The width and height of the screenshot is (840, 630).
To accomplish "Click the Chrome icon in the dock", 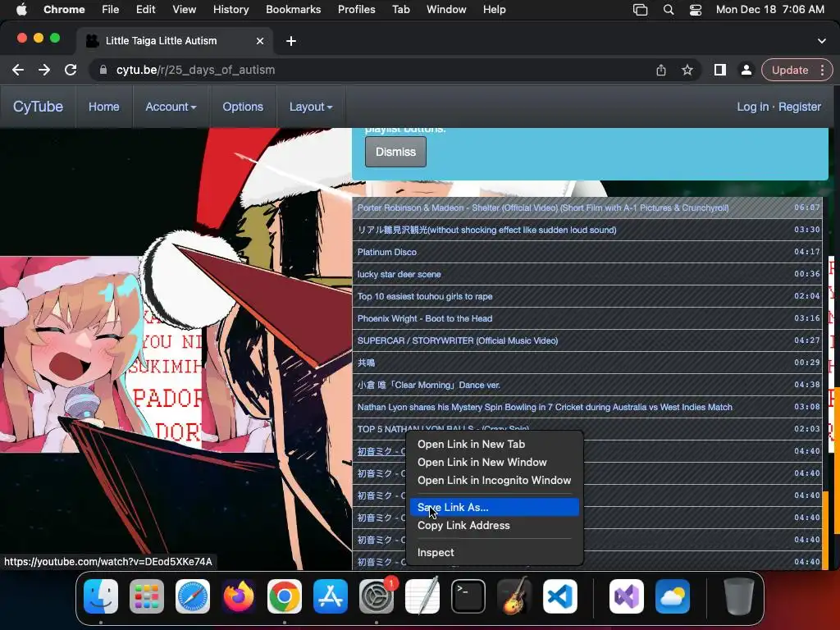I will pyautogui.click(x=285, y=596).
